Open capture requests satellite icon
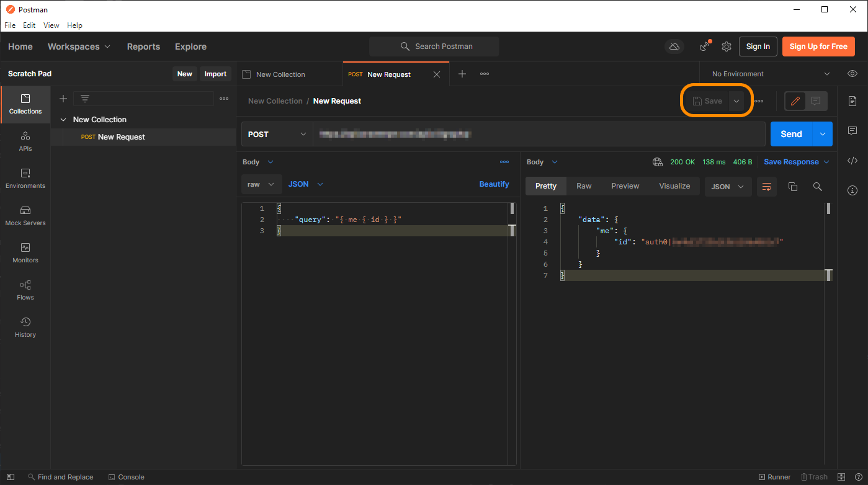Viewport: 868px width, 485px height. click(705, 47)
